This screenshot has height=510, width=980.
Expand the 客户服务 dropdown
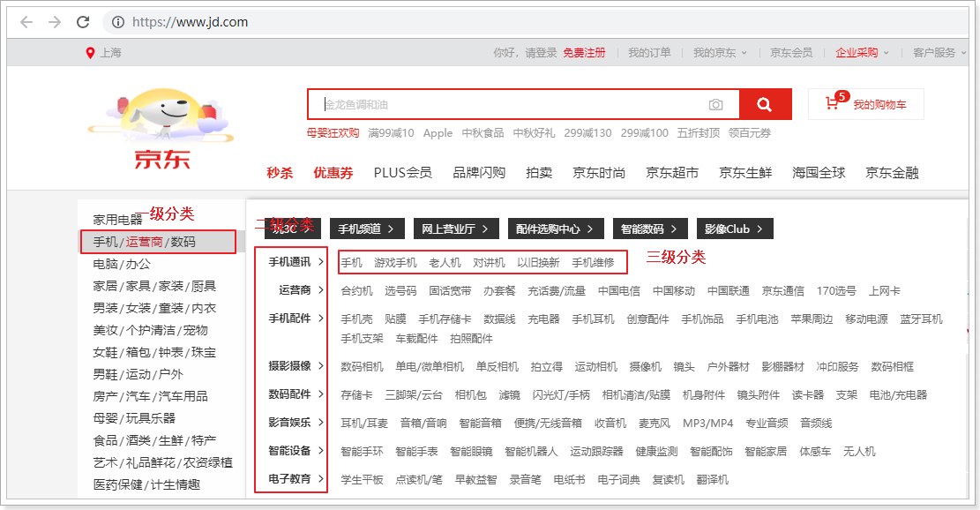[939, 53]
